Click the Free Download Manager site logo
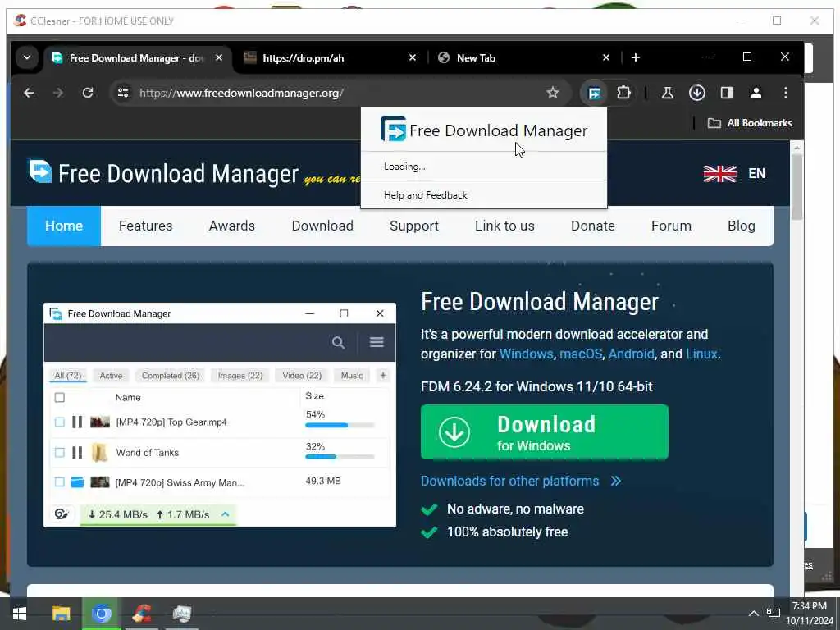The image size is (840, 630). (x=163, y=173)
